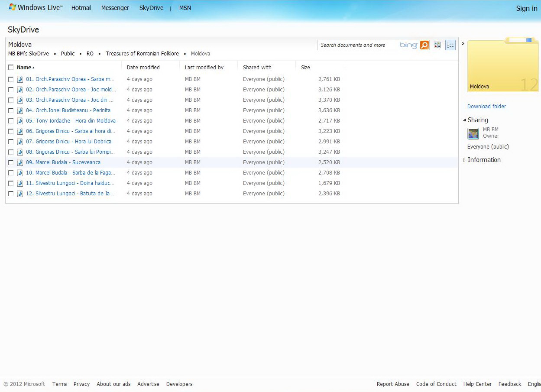541x392 pixels.
Task: Click MB BM owner avatar picture
Action: point(473,133)
